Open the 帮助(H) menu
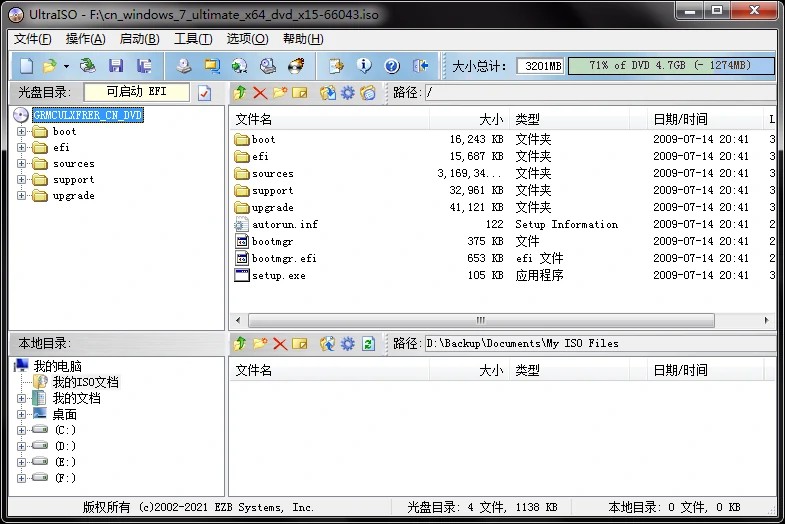The image size is (785, 524). coord(303,39)
